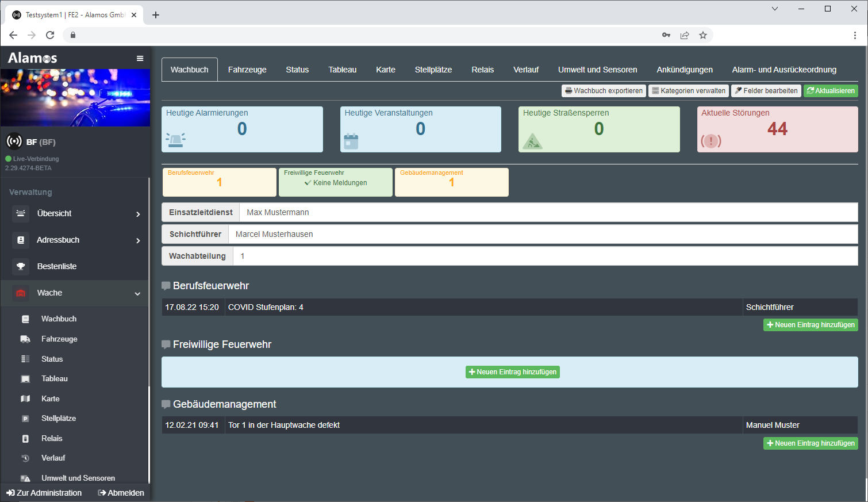Open the Alarm- und Ausrückeordnung tab
This screenshot has height=502, width=868.
784,70
